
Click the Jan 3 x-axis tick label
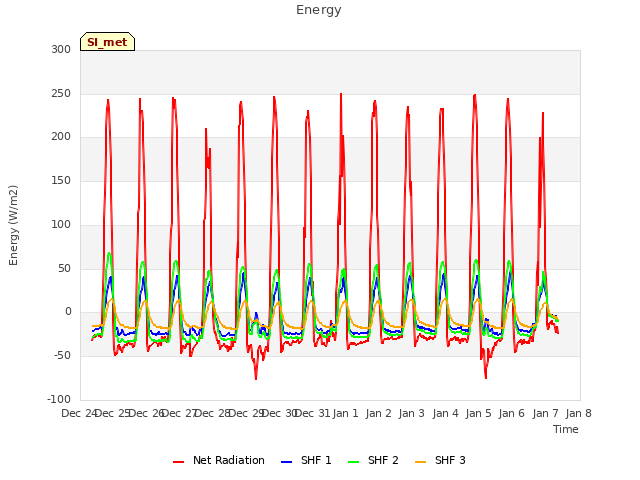(x=412, y=413)
